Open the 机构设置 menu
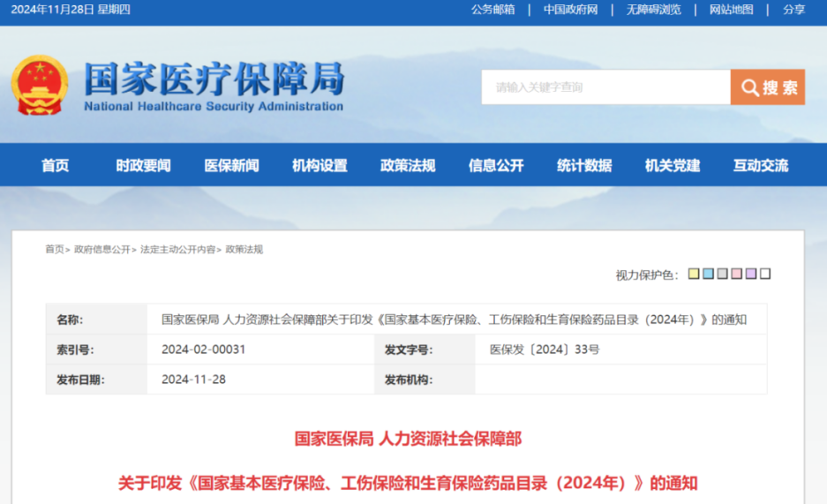This screenshot has height=504, width=827. (x=320, y=166)
